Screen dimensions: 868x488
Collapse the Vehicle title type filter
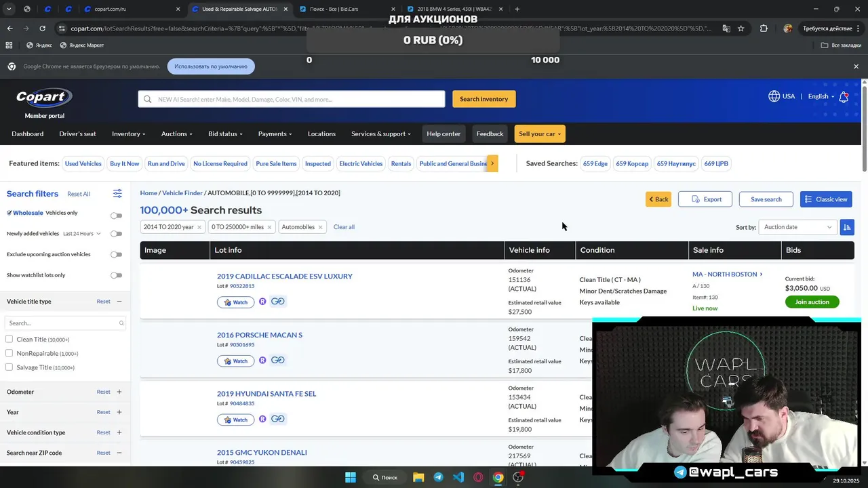119,302
